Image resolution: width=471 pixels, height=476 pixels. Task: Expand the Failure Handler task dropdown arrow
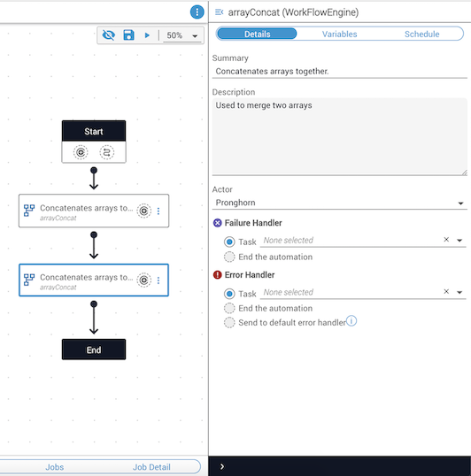point(459,240)
